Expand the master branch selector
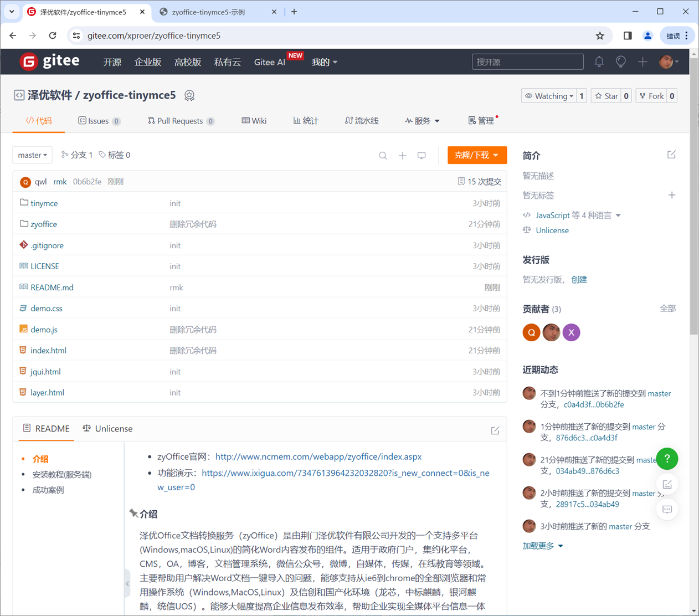This screenshot has height=616, width=699. [x=32, y=155]
